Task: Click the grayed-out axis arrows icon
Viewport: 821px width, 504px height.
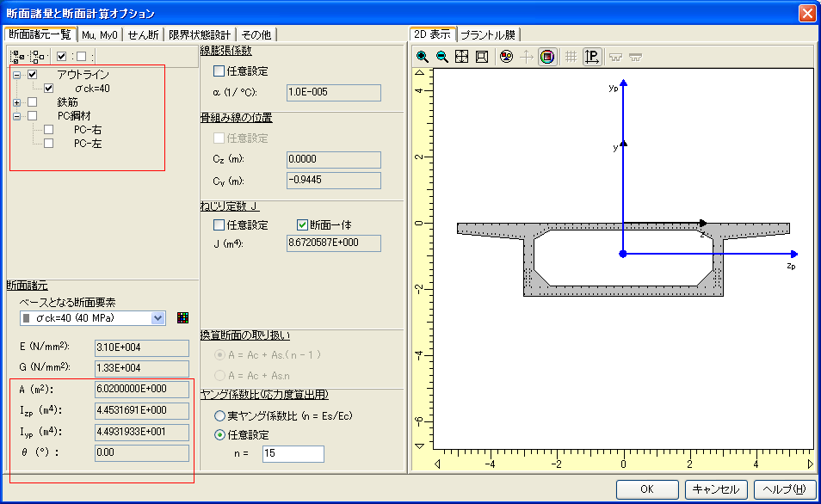Action: tap(526, 57)
